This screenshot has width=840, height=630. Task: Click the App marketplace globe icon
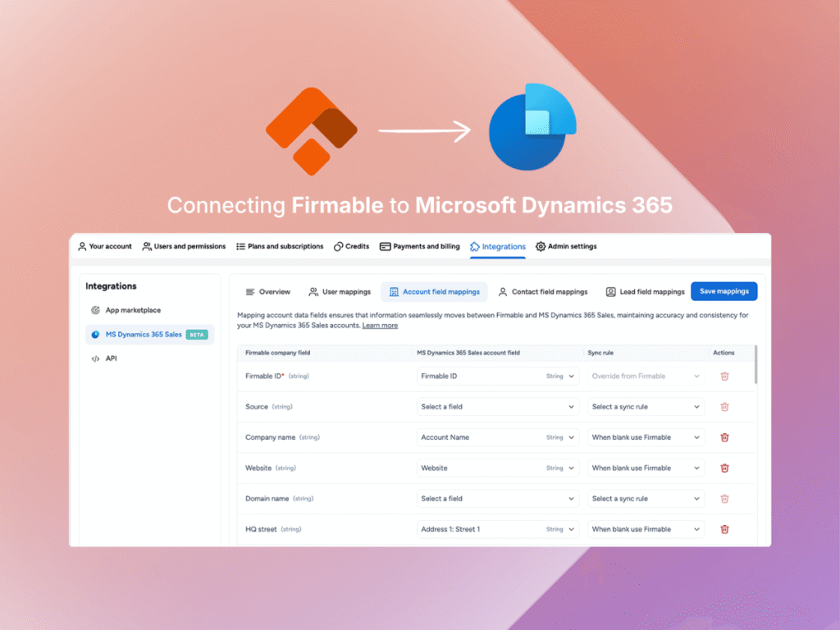coord(97,309)
